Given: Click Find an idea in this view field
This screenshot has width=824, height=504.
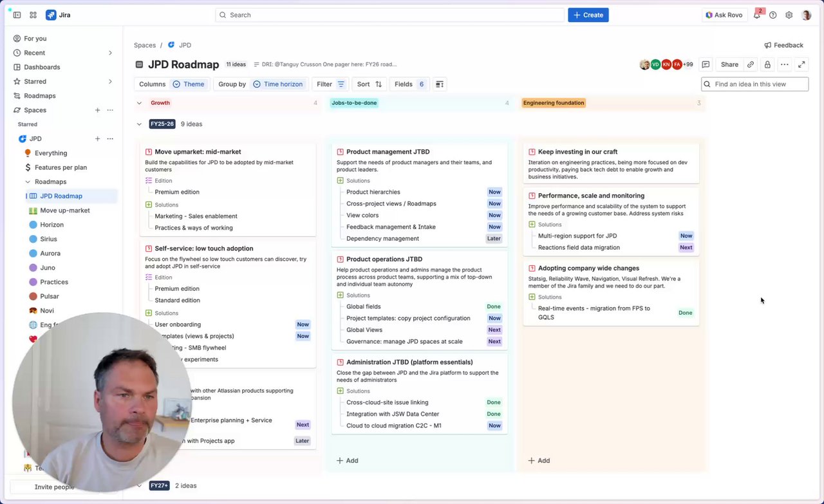Looking at the screenshot, I should [x=754, y=84].
